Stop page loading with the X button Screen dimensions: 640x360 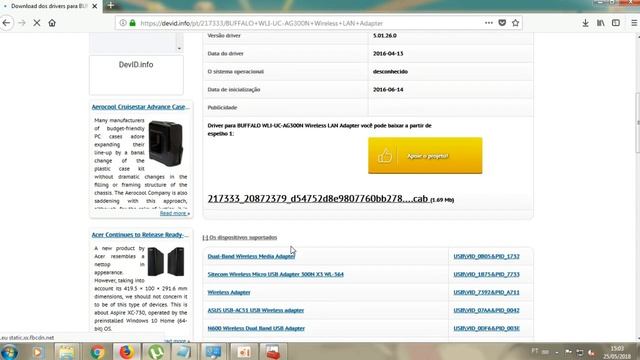point(37,23)
